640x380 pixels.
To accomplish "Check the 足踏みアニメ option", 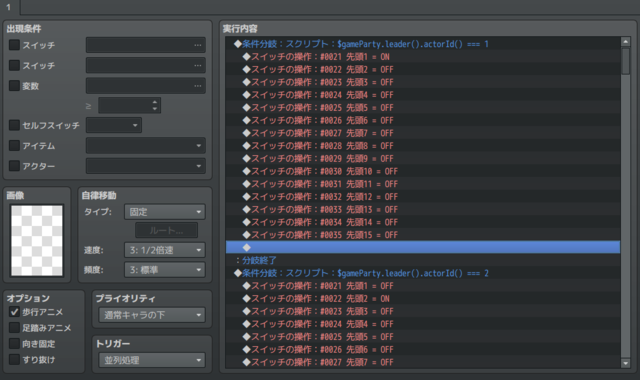I will 14,328.
